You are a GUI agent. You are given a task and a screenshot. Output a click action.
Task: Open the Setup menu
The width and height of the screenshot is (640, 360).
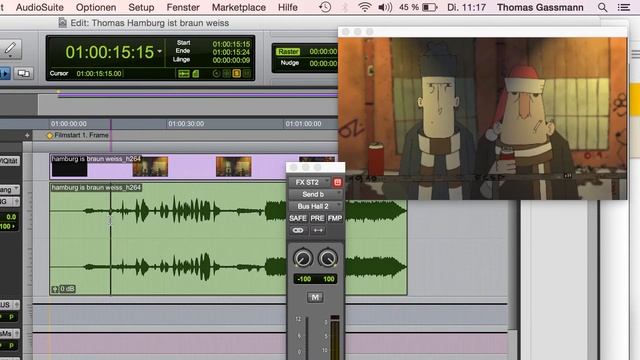click(x=141, y=7)
